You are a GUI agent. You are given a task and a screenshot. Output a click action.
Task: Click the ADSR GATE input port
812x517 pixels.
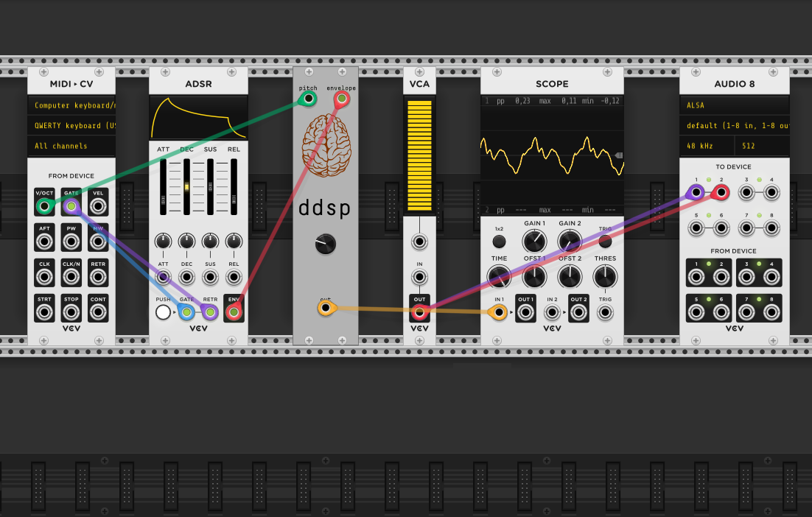pos(186,312)
